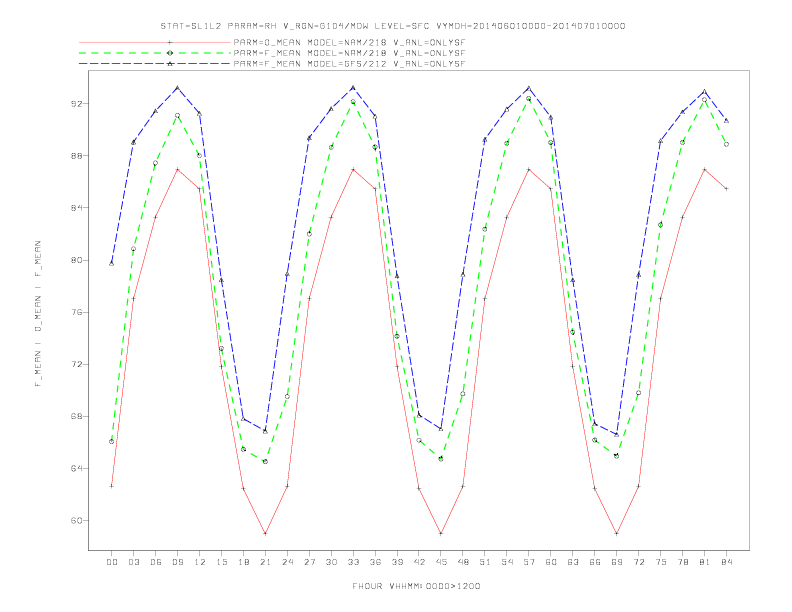This screenshot has width=792, height=612.
Task: Click the circle marker on green legend line
Action: coord(170,53)
